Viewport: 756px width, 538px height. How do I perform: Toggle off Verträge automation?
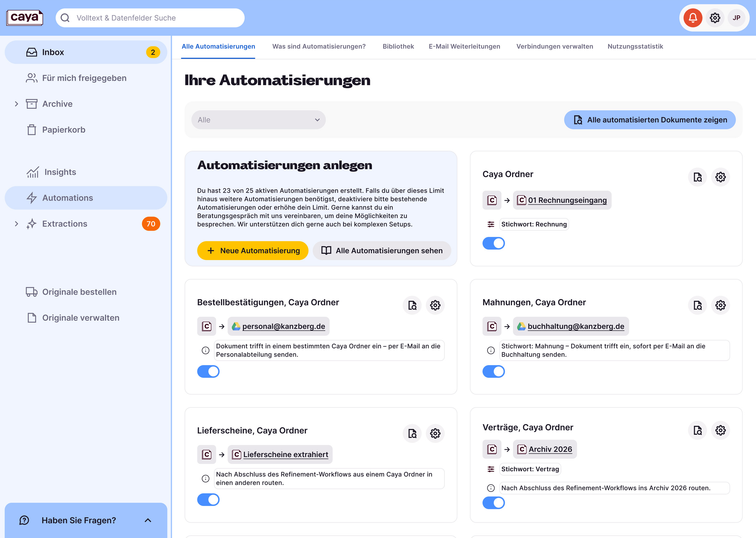click(x=494, y=503)
